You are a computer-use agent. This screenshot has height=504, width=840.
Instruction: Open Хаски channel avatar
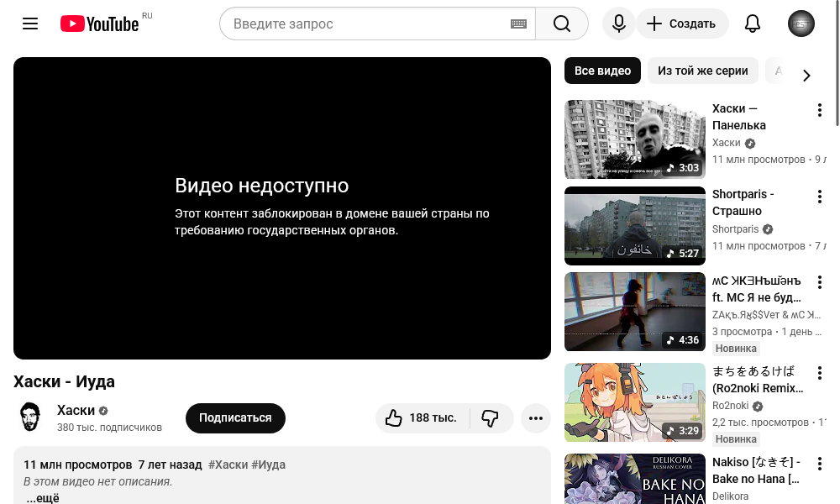(30, 417)
